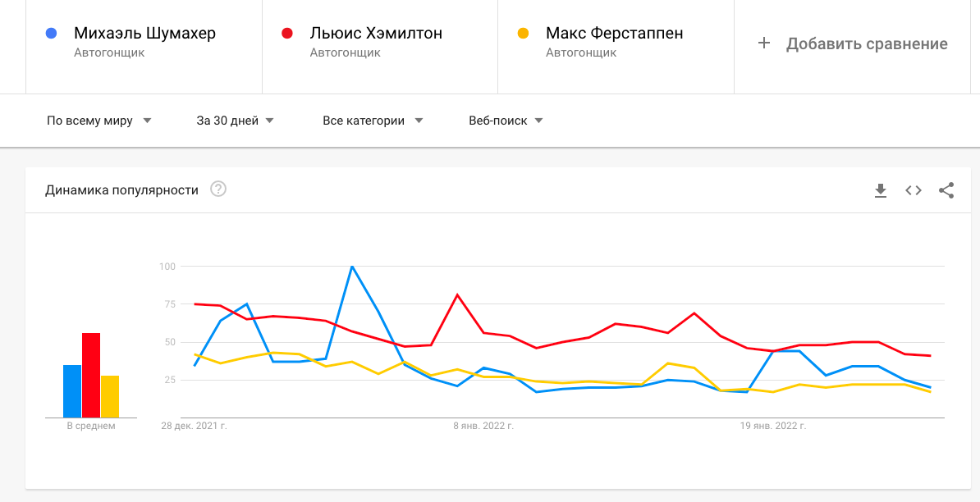Click Добавить сравнение button
This screenshot has height=502, width=980.
click(x=853, y=43)
